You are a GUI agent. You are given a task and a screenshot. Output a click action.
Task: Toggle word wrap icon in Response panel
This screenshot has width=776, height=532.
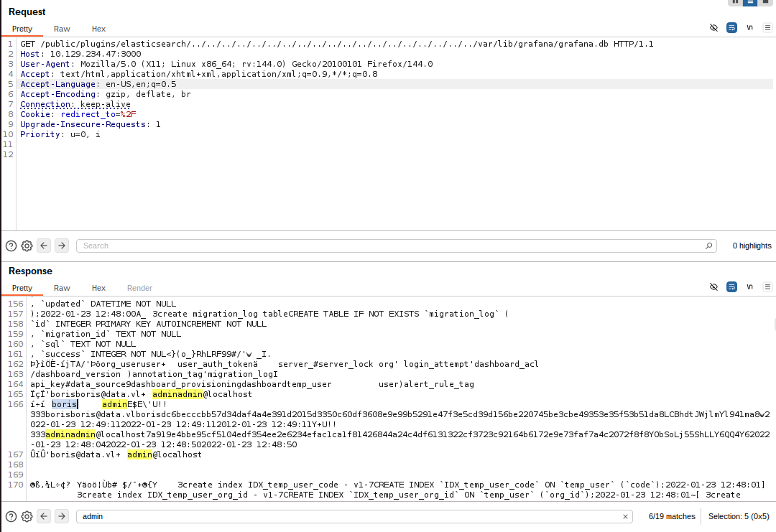coord(731,286)
